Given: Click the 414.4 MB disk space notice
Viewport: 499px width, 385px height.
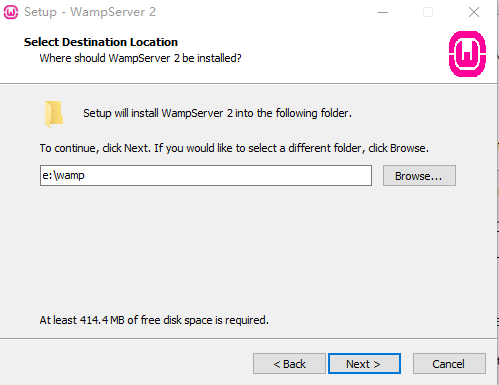Looking at the screenshot, I should tap(154, 320).
